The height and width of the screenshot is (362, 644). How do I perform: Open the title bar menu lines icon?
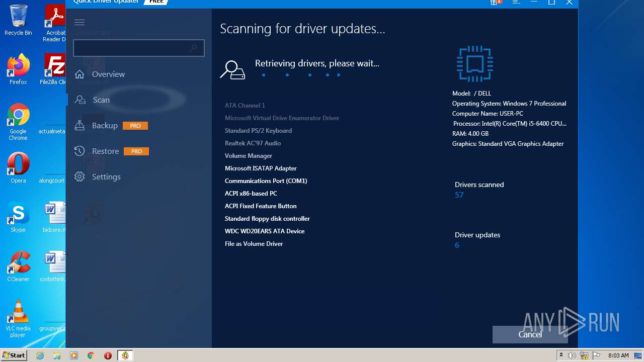click(516, 3)
